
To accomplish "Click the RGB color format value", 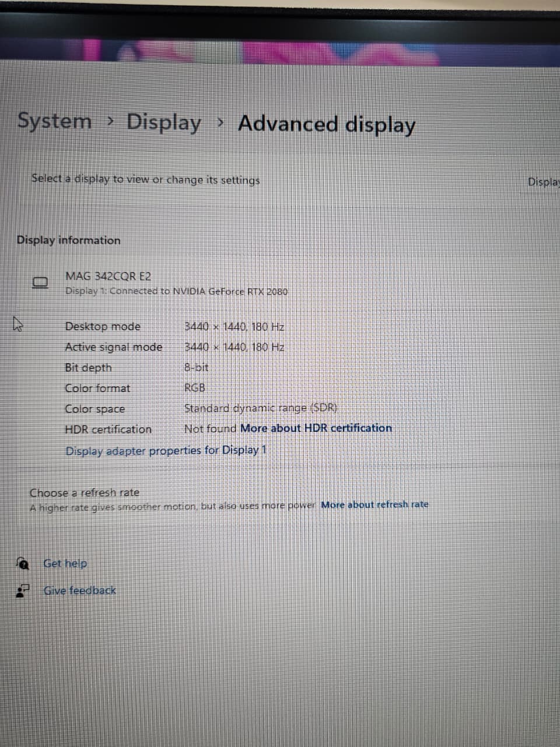I will tap(193, 387).
